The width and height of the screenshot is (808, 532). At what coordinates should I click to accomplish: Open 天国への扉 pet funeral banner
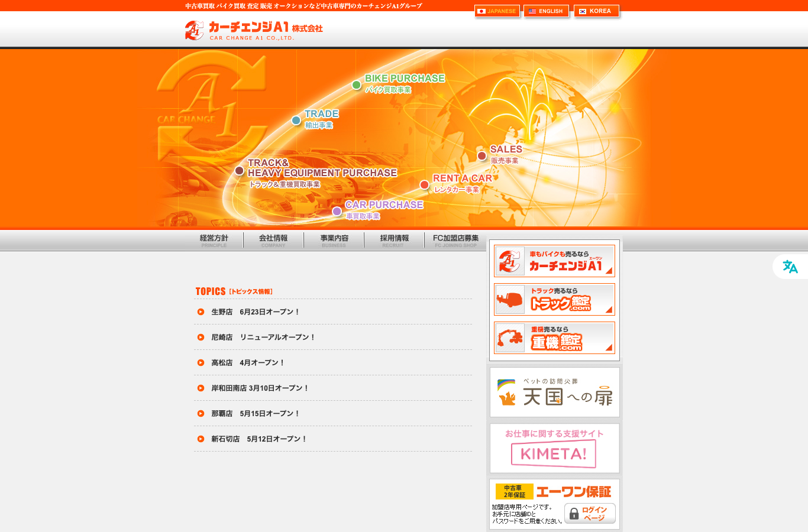[554, 392]
